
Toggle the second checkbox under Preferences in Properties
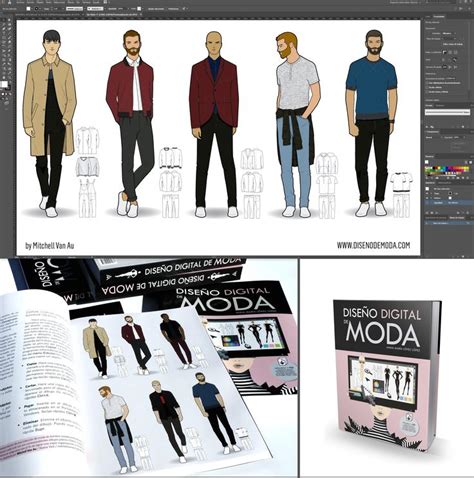(426, 87)
